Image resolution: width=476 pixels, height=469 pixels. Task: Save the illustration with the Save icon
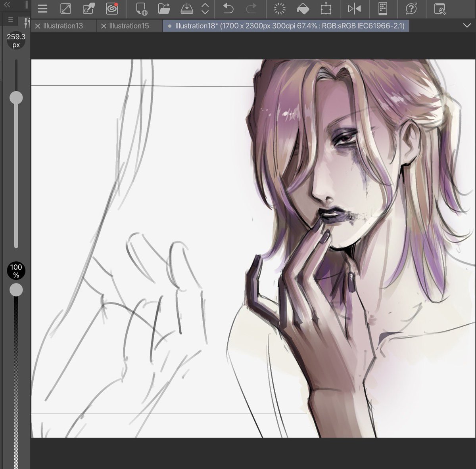pyautogui.click(x=186, y=8)
